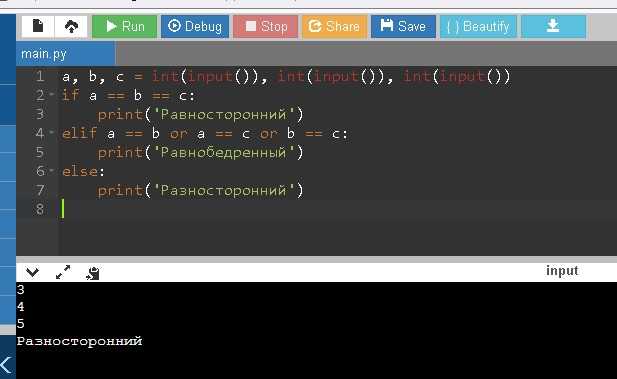Click the console copy/clear icon

click(93, 273)
